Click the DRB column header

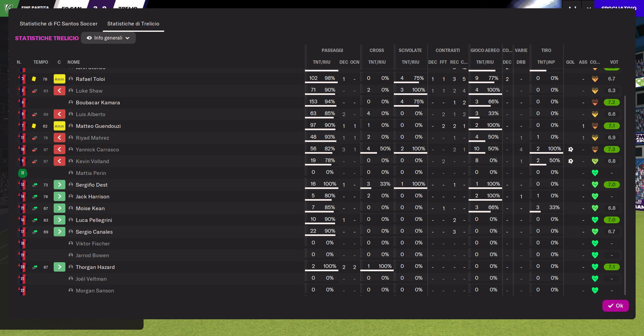coord(521,62)
